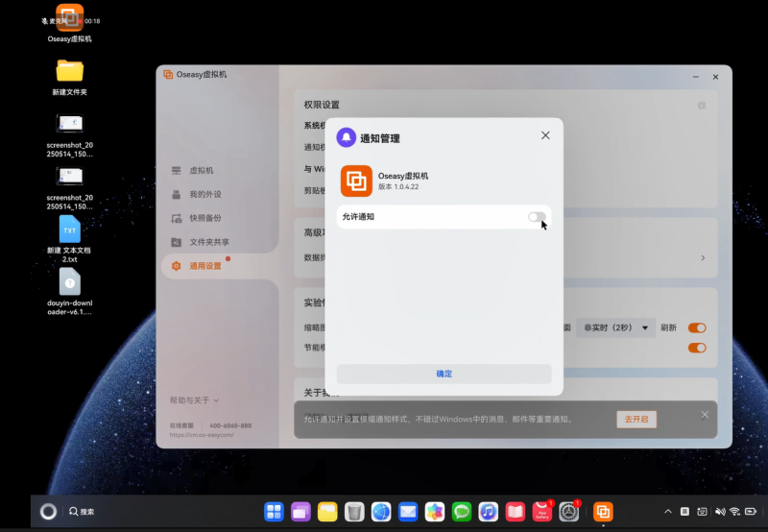This screenshot has width=768, height=532.
Task: Open the red book reader app
Action: point(515,512)
